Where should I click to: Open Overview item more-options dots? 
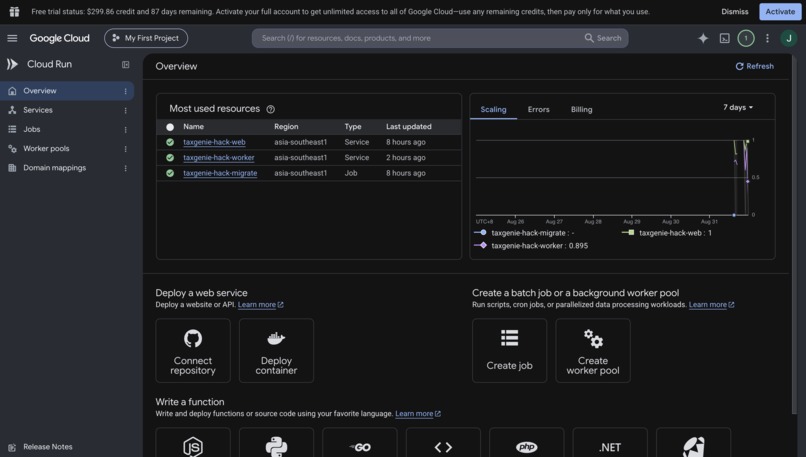click(x=125, y=91)
